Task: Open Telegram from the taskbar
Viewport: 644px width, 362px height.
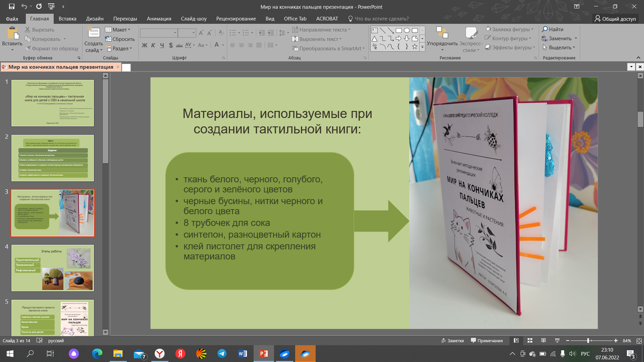Action: coord(222,354)
